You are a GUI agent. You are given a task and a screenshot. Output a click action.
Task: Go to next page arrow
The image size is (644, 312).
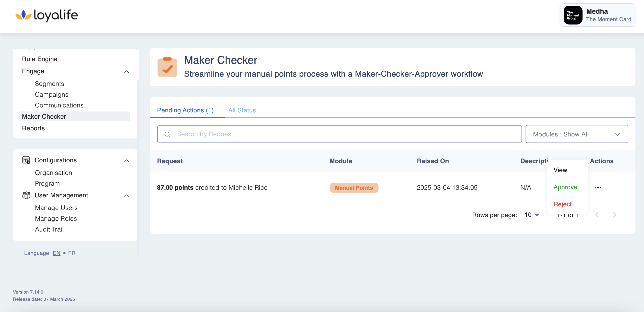(615, 215)
